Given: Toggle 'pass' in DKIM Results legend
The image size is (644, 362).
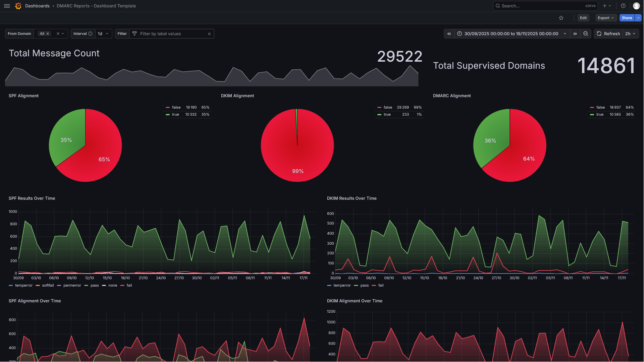Looking at the screenshot, I should tap(364, 286).
